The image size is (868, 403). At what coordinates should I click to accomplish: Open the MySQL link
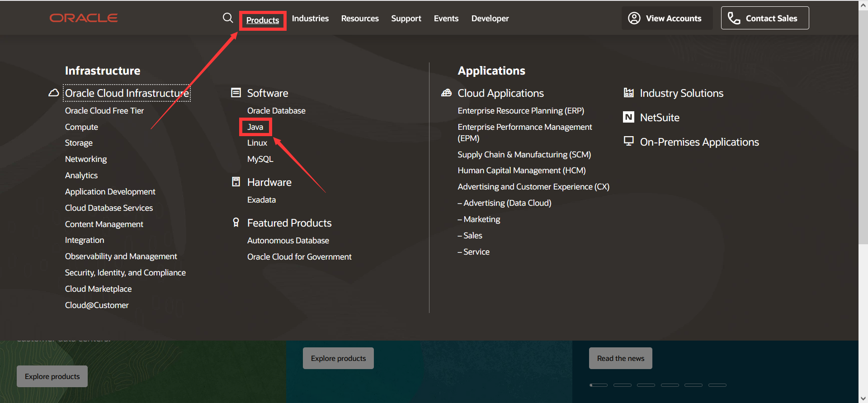260,159
